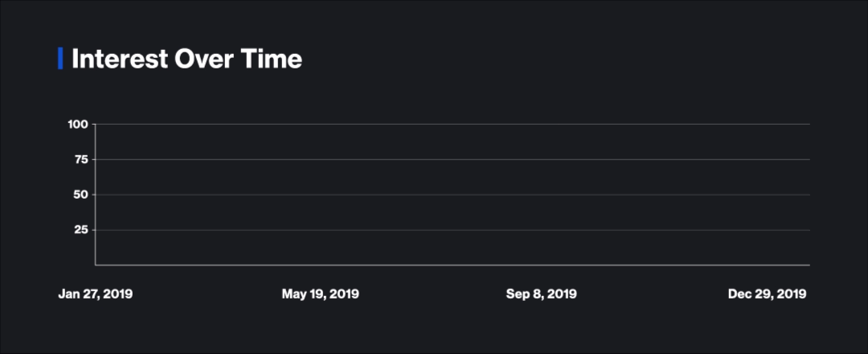Click the horizontal gridline at value 50
Viewport: 868px width, 354px height.
[x=452, y=195]
